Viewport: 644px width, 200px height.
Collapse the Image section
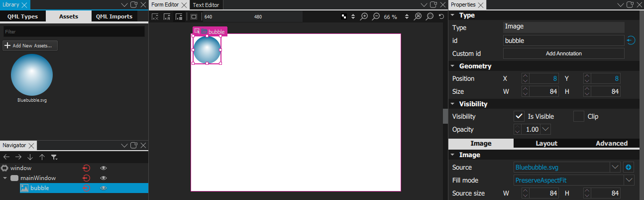[453, 155]
